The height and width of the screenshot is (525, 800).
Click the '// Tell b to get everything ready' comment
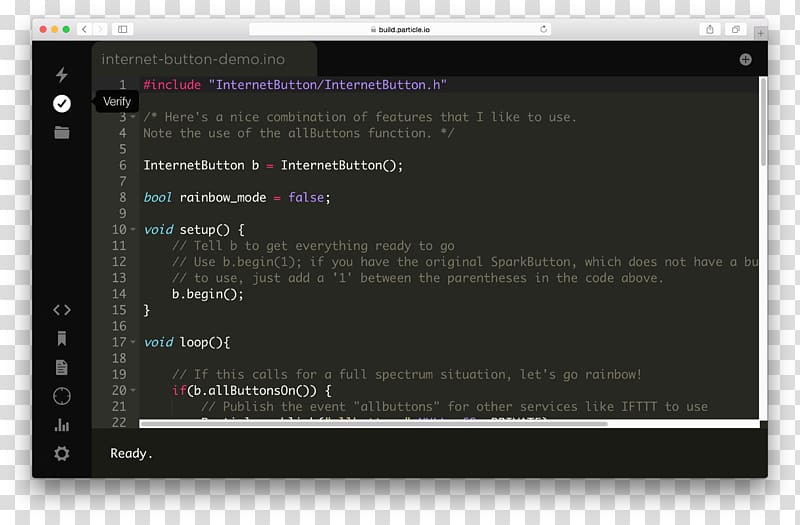click(313, 246)
